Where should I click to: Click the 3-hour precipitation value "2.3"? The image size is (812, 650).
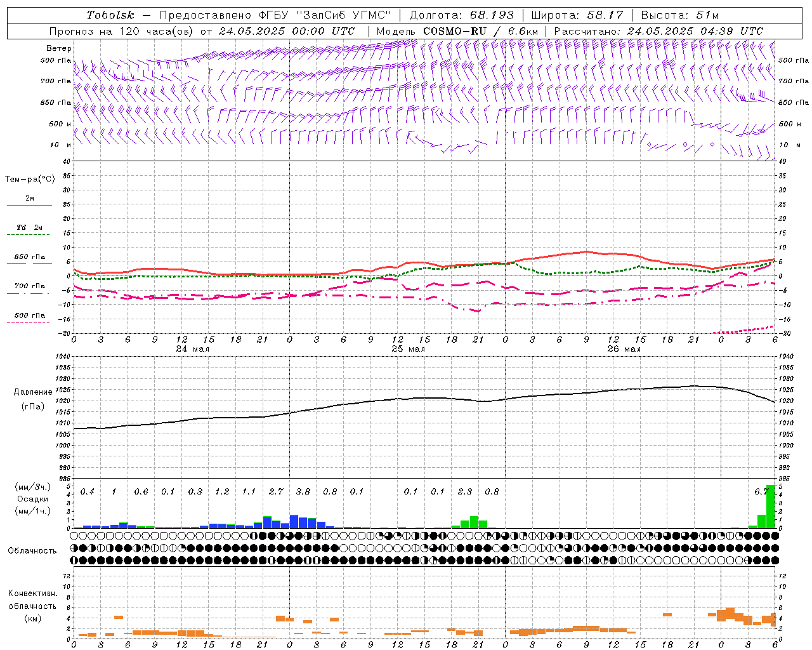pos(465,492)
